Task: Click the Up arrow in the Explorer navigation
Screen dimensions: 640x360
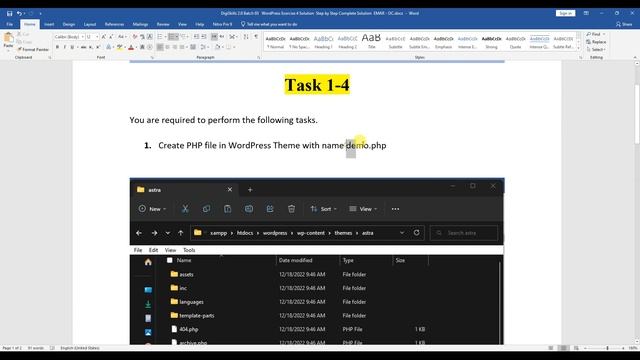Action: pyautogui.click(x=180, y=233)
